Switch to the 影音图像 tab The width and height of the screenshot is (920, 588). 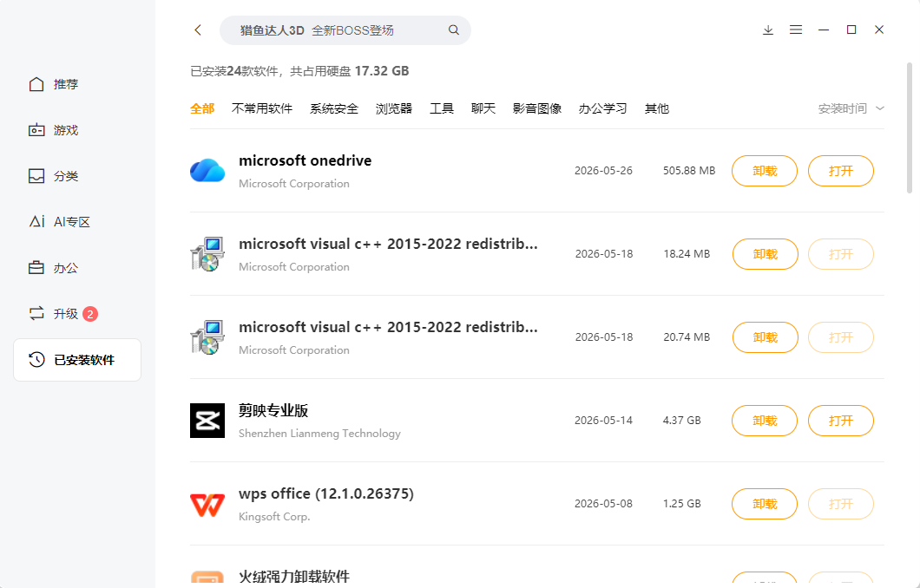point(537,108)
